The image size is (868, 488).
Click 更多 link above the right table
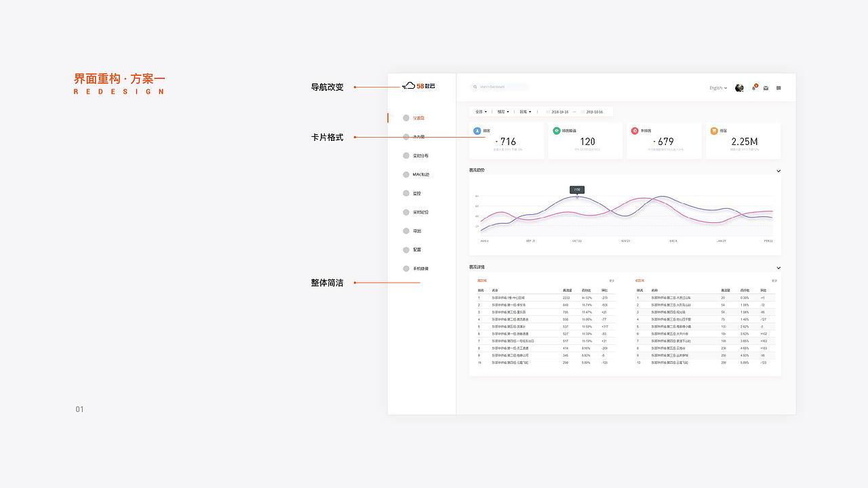tap(774, 281)
